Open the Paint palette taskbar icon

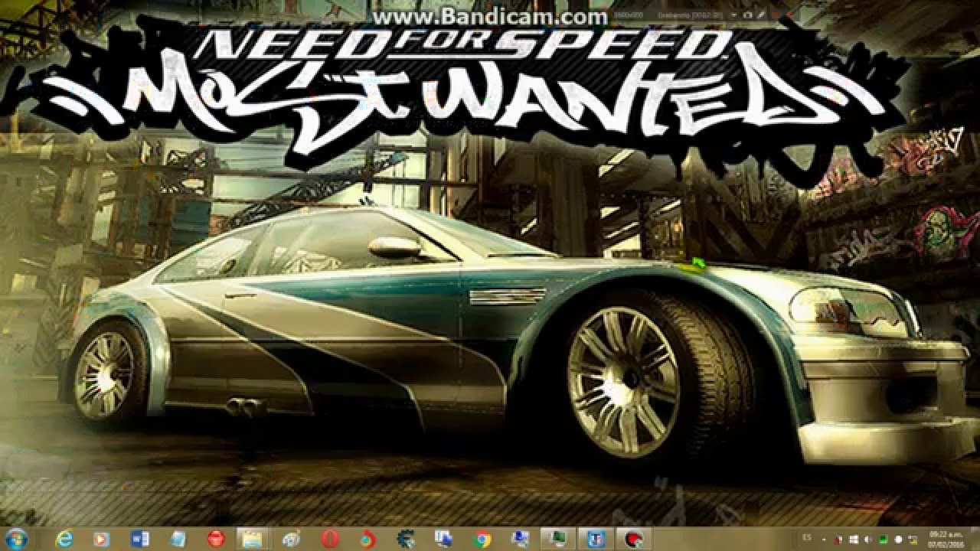(290, 539)
